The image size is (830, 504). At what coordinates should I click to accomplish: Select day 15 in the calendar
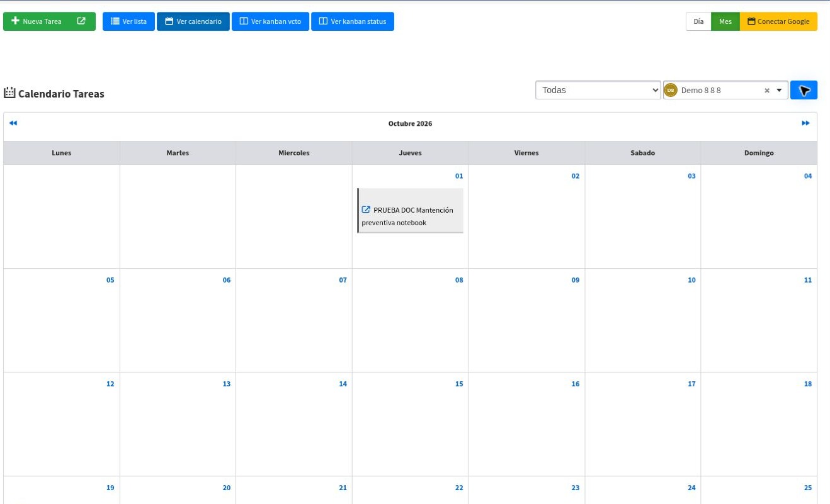pyautogui.click(x=459, y=384)
